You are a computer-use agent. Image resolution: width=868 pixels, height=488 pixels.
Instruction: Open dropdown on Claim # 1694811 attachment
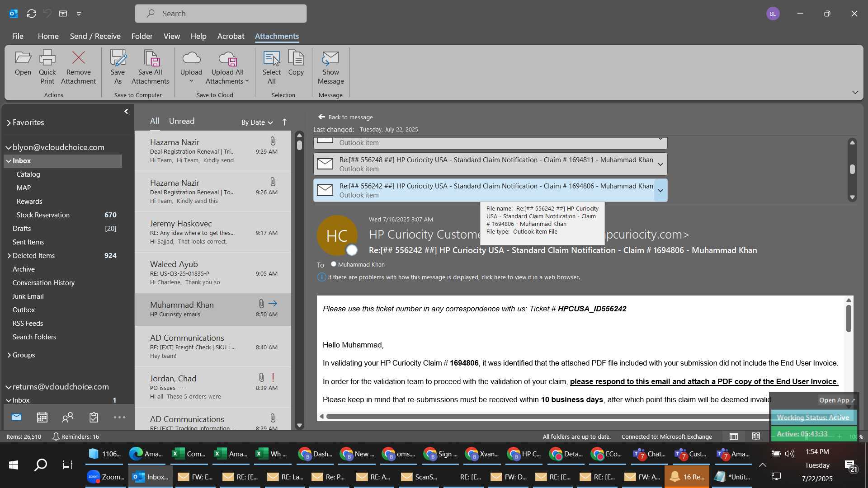660,164
